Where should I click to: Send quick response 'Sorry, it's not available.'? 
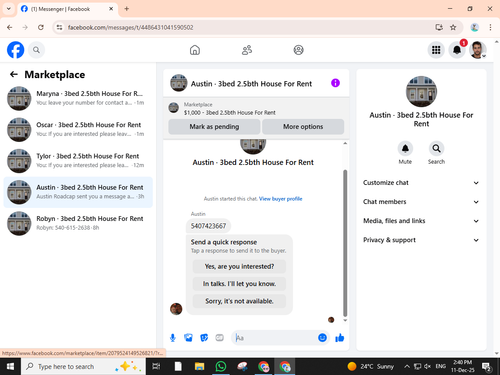[239, 301]
